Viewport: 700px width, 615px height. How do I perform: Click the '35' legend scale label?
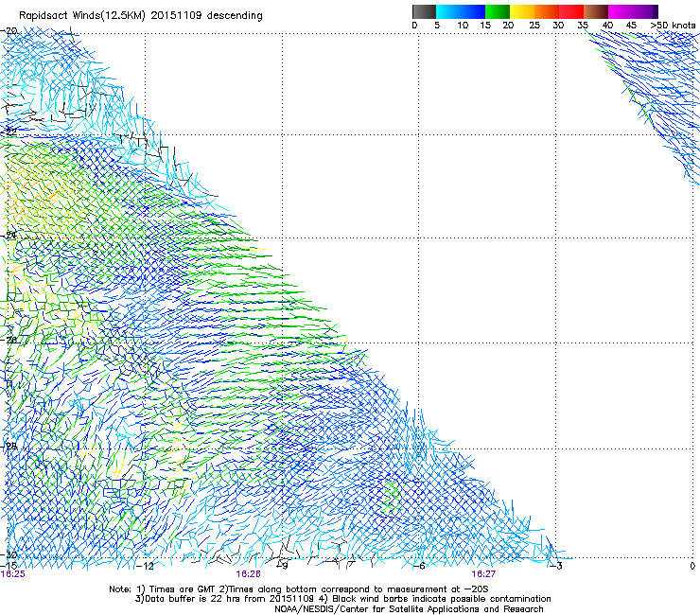(x=583, y=26)
